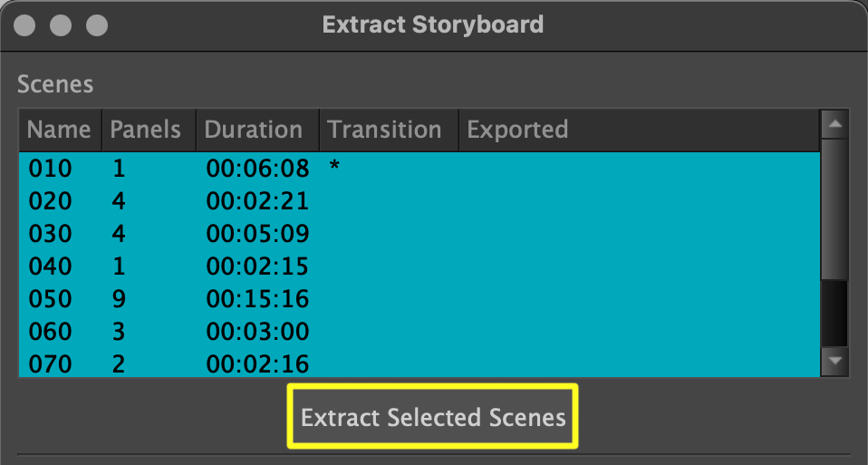Screen dimensions: 868x465
Task: Click the scenes list scrollbar thumb
Action: pos(834,314)
